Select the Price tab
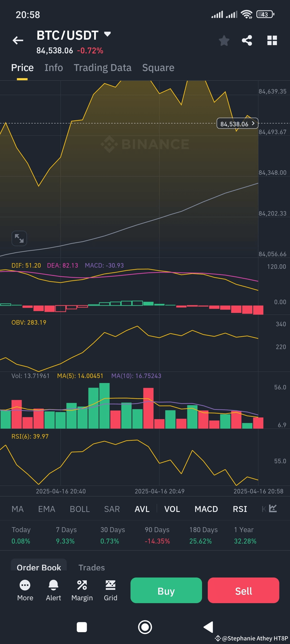 [22, 68]
